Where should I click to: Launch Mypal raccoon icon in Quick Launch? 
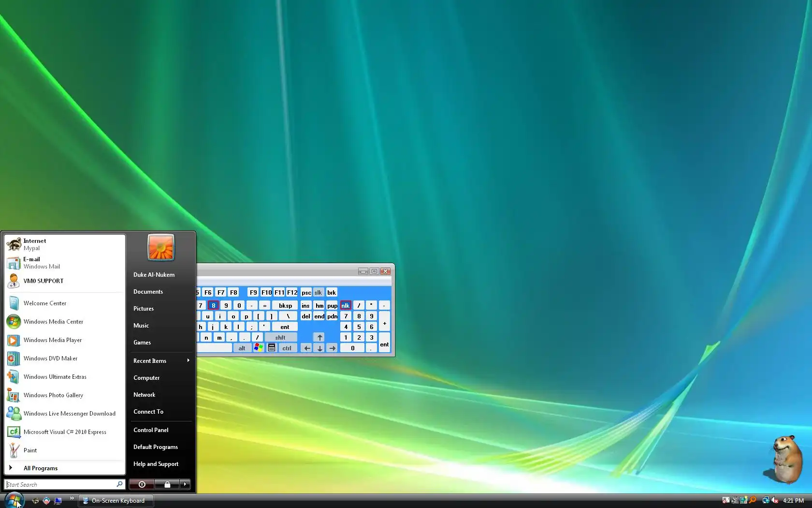[x=35, y=501]
